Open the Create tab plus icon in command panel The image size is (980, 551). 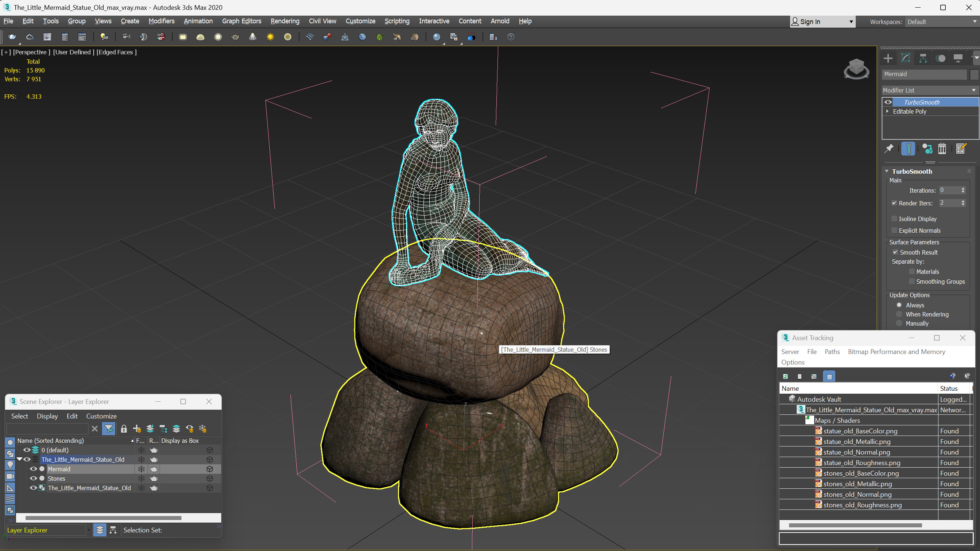point(888,58)
